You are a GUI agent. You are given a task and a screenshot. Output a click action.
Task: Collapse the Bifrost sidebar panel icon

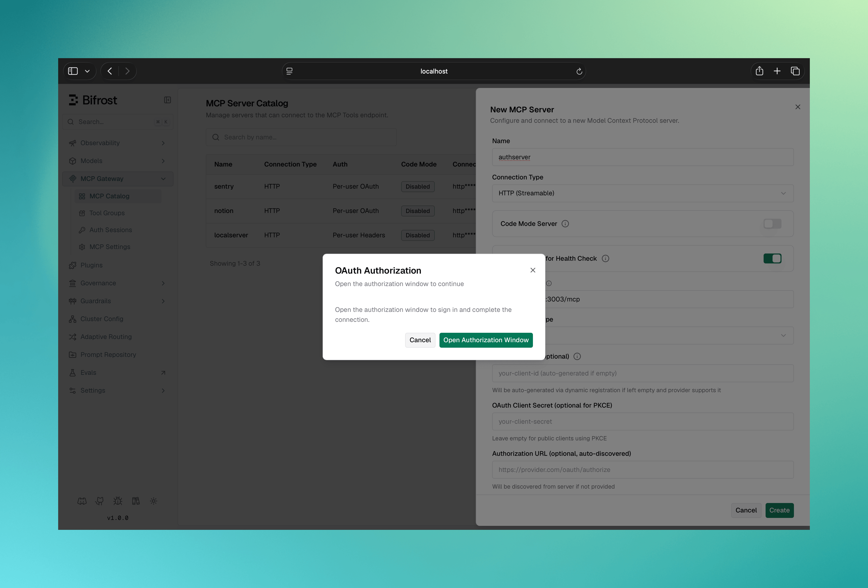tap(167, 100)
